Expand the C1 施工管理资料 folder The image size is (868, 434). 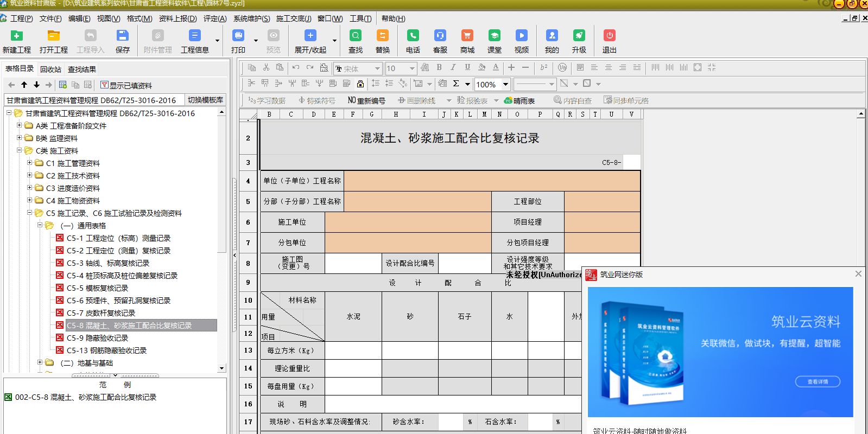[30, 163]
